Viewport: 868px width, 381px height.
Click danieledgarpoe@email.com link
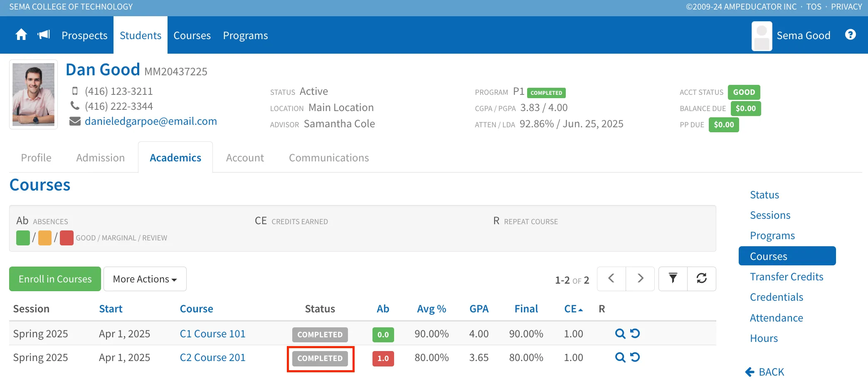pyautogui.click(x=151, y=121)
